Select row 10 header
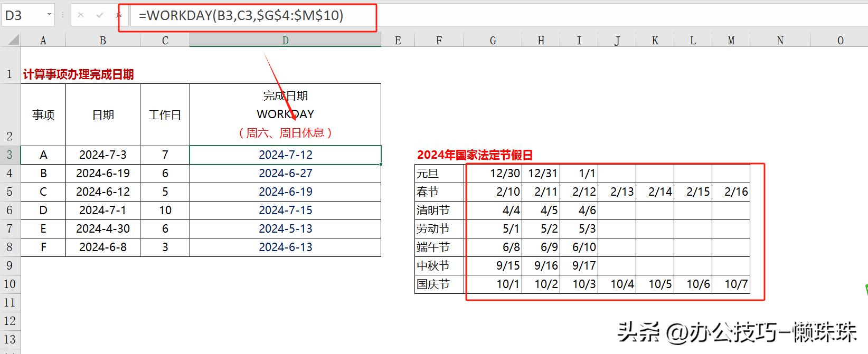Viewport: 868px width, 354px height. coord(10,284)
